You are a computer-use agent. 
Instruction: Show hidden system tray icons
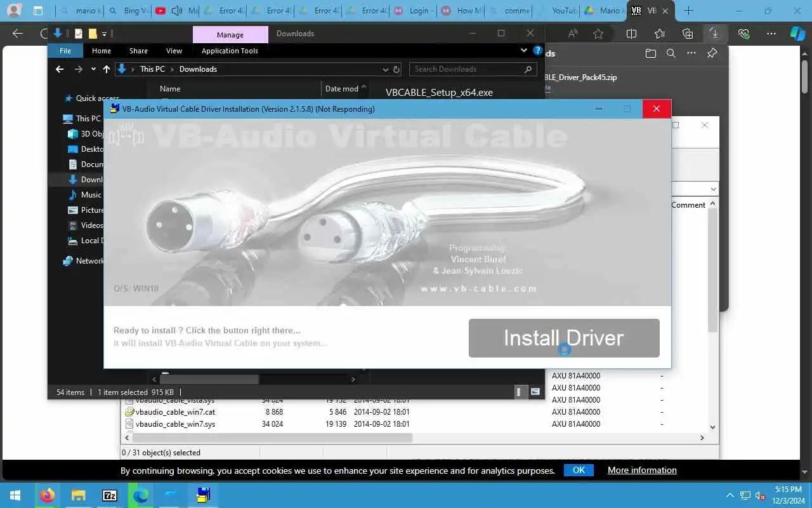coord(730,495)
